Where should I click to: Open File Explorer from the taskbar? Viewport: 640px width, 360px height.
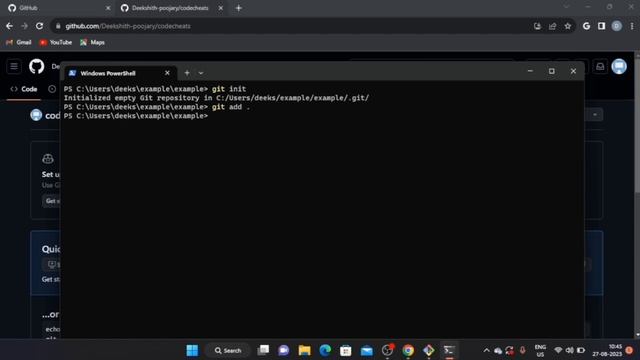tap(304, 350)
